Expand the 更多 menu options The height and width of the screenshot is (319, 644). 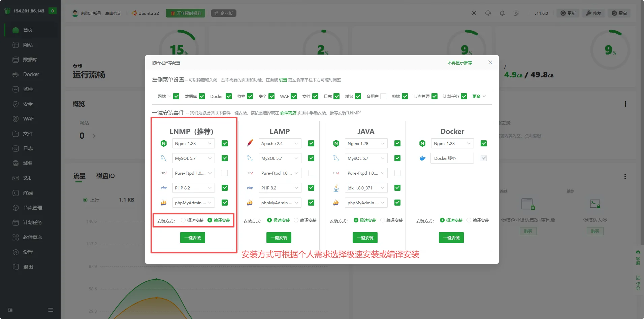[x=479, y=96]
